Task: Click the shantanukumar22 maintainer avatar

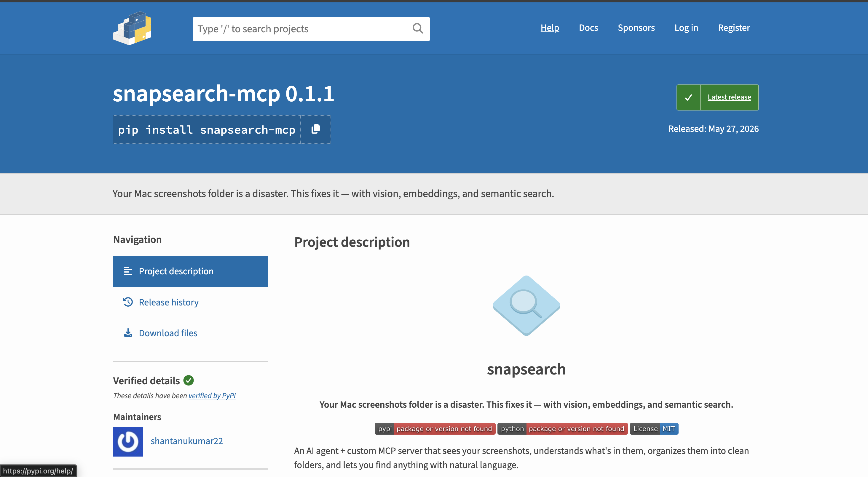Action: [128, 442]
